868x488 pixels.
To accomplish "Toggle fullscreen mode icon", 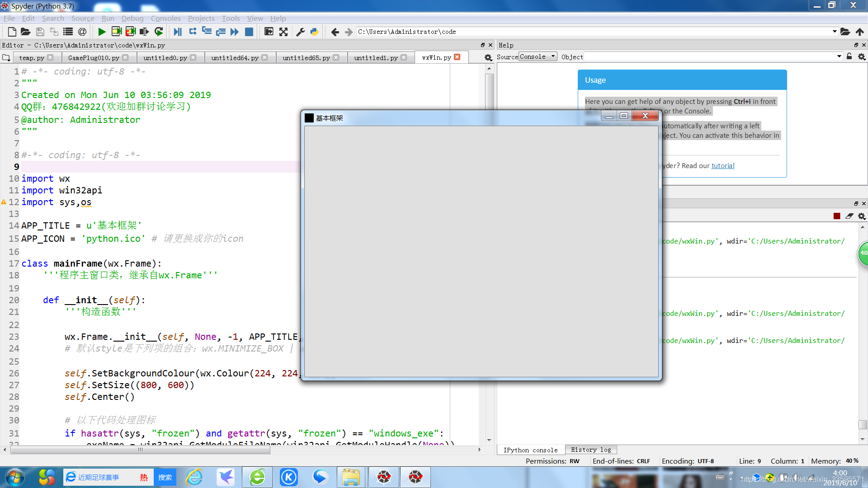I will 283,32.
